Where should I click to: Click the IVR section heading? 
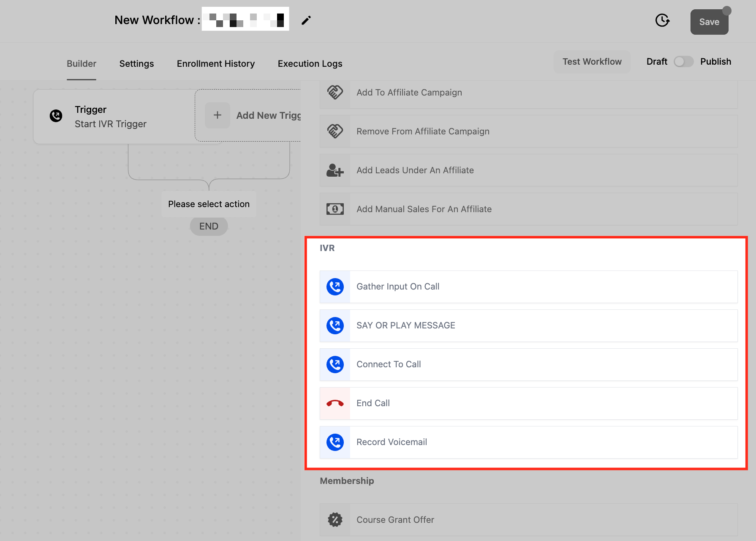327,248
